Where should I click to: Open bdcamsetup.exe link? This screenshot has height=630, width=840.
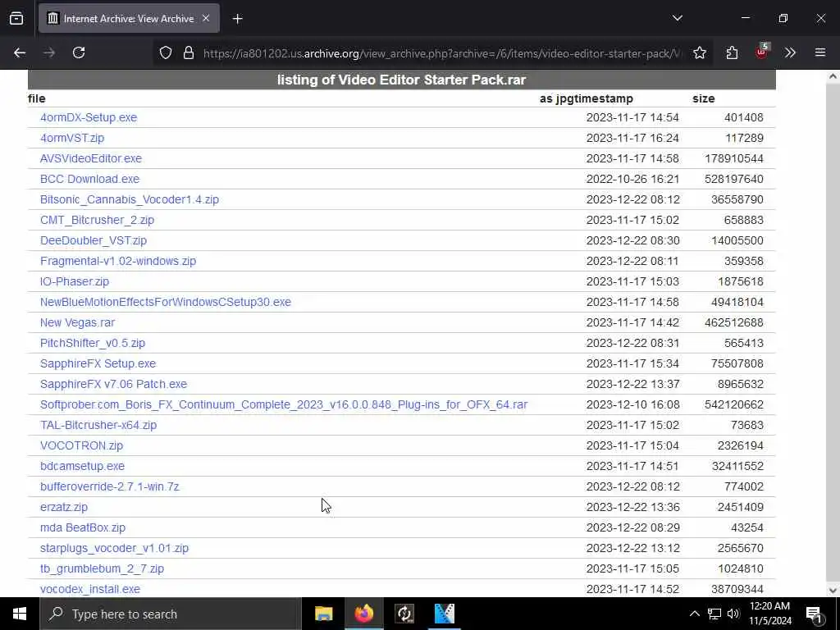(x=83, y=466)
